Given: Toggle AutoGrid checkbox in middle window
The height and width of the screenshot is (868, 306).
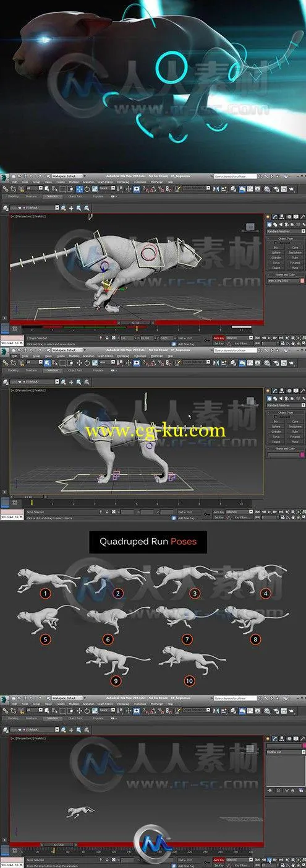Looking at the screenshot, I should [x=275, y=417].
